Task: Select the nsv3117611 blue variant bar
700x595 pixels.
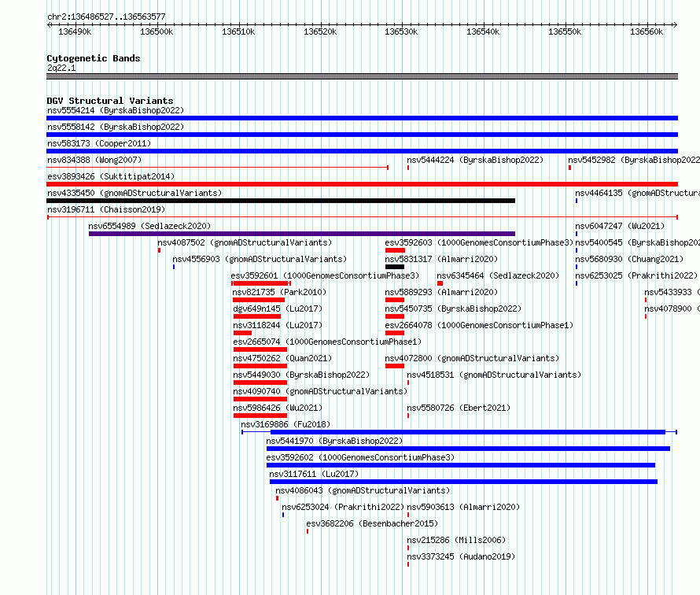Action: 463,482
